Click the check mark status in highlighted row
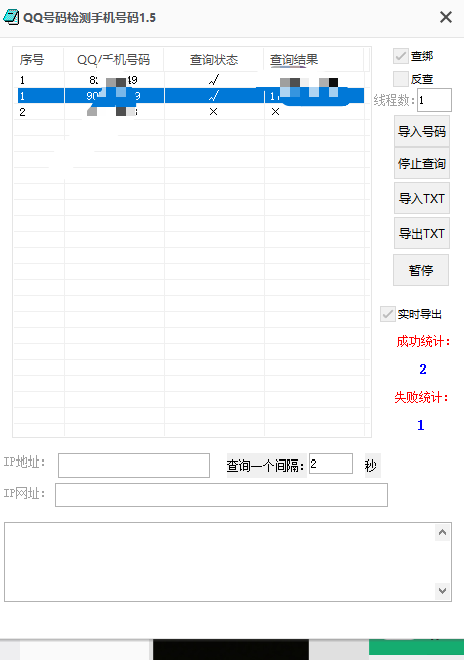The height and width of the screenshot is (660, 464). click(214, 96)
